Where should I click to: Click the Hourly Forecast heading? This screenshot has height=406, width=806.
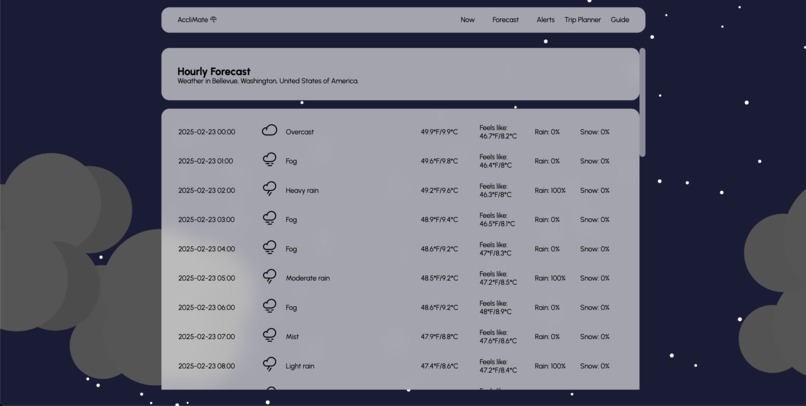[x=214, y=71]
